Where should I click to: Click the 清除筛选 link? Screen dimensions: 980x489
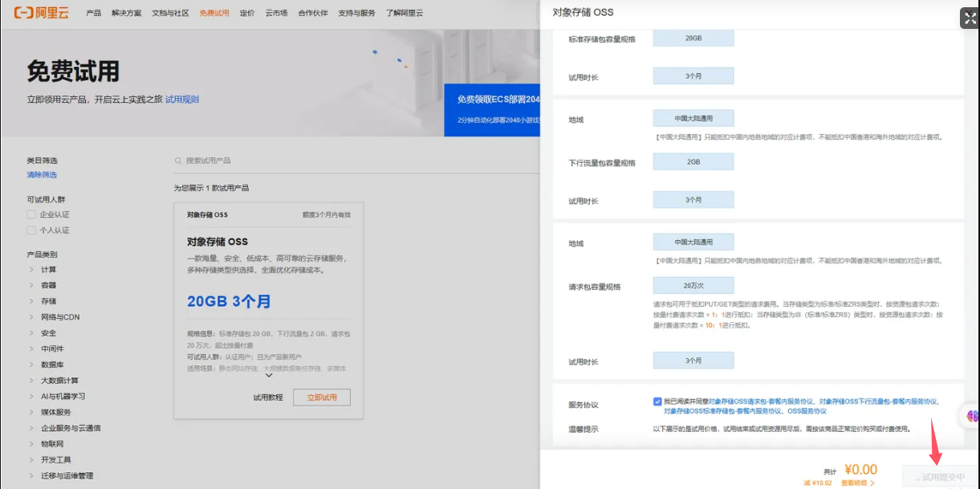(42, 175)
